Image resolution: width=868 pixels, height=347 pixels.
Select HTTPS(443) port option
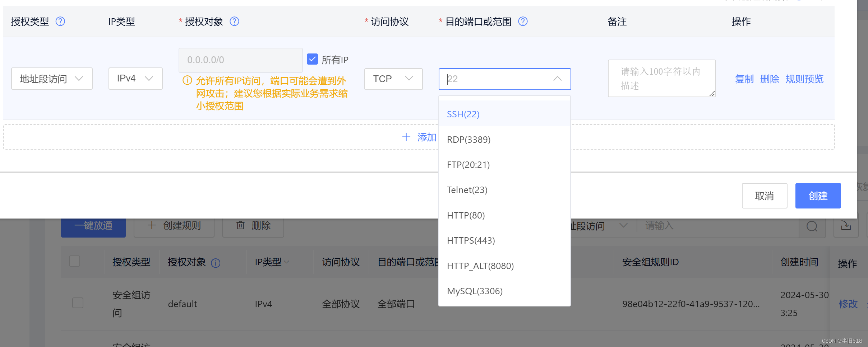pos(504,240)
